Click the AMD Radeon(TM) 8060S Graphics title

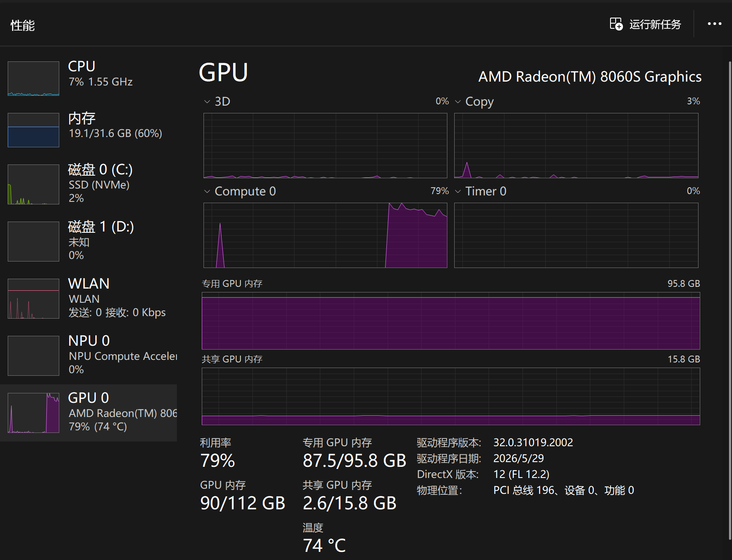[x=590, y=76]
